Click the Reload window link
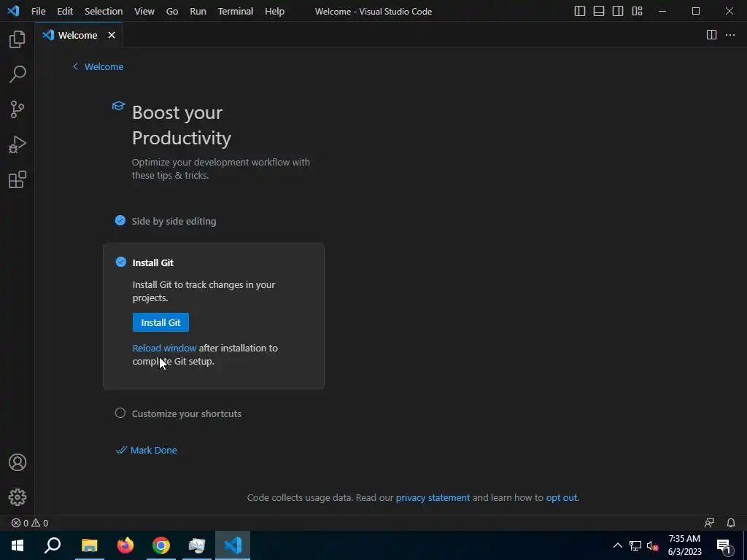 (164, 348)
